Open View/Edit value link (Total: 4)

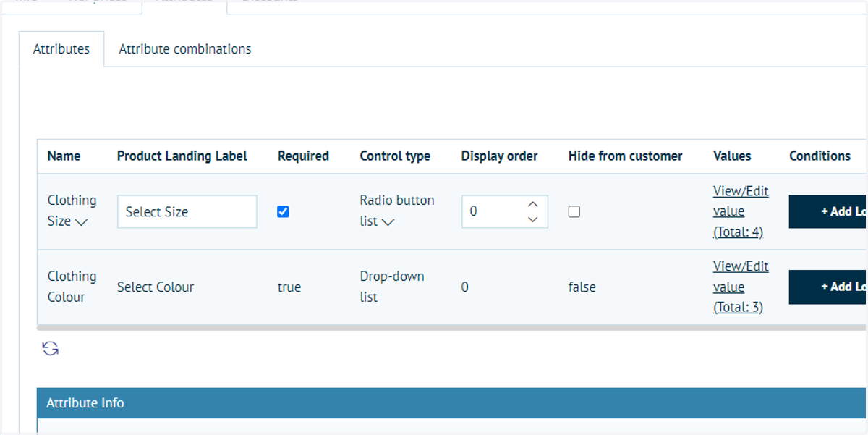741,211
